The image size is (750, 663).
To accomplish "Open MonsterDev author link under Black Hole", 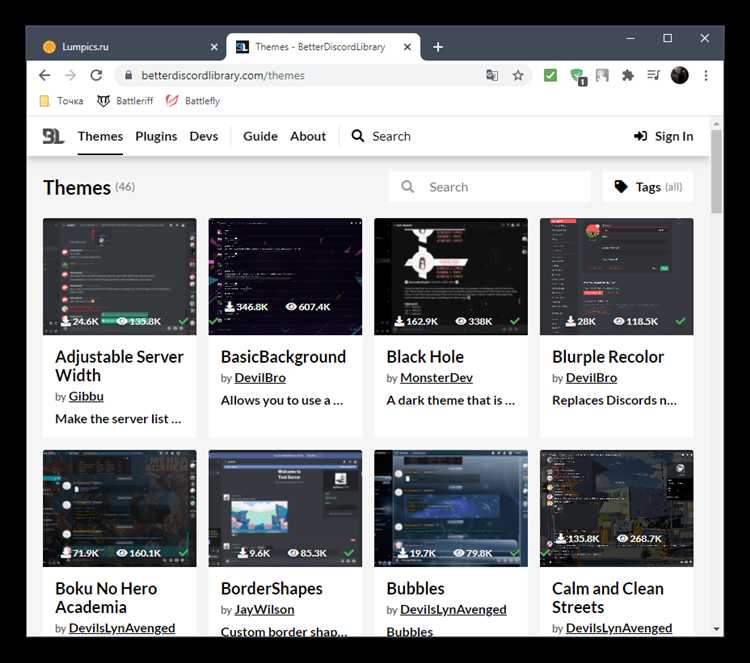I will [435, 378].
